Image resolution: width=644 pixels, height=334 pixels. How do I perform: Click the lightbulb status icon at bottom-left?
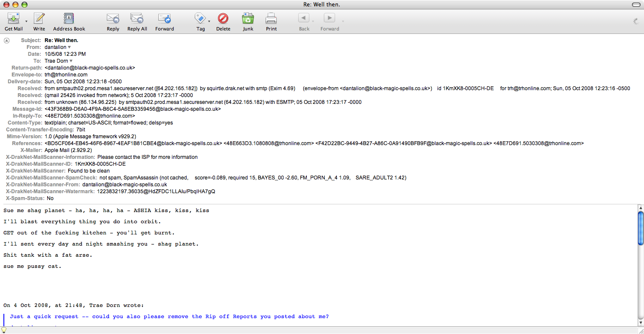pyautogui.click(x=4, y=330)
